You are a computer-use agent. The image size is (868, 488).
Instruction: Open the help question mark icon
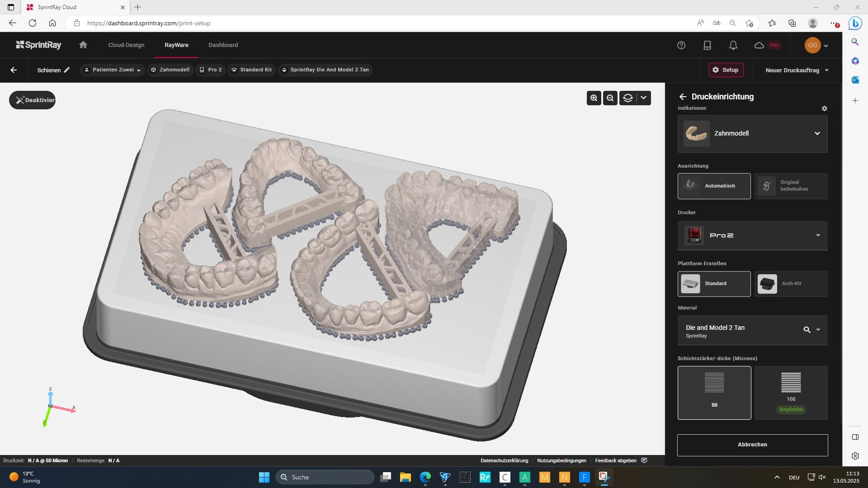[x=681, y=45]
